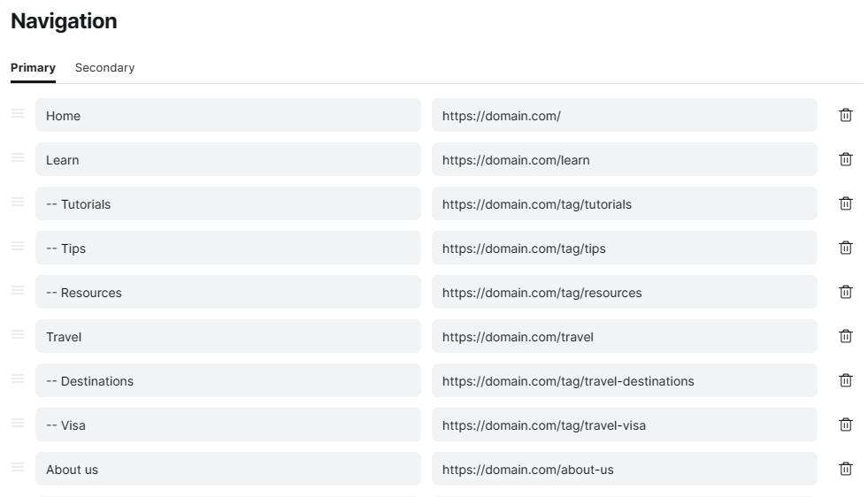Click drag handle next to Visa row
This screenshot has height=497, width=868.
tap(18, 423)
